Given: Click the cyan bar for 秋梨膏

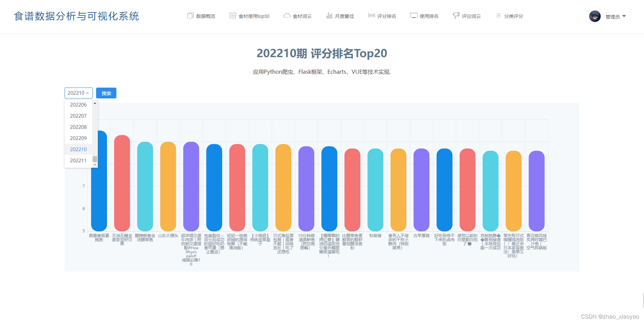Looking at the screenshot, I should [x=375, y=190].
